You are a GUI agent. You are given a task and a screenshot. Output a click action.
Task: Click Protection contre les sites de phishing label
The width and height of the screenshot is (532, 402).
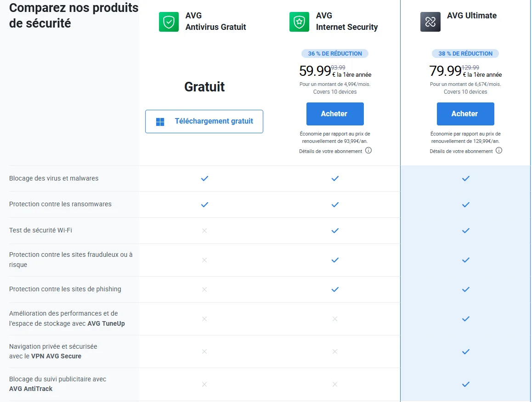click(x=65, y=289)
